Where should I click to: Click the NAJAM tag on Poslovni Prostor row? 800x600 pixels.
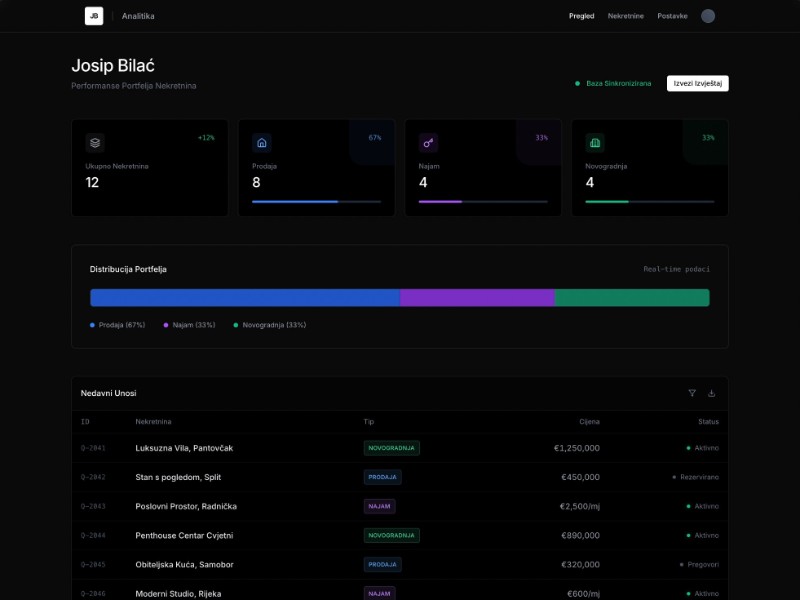[x=379, y=506]
